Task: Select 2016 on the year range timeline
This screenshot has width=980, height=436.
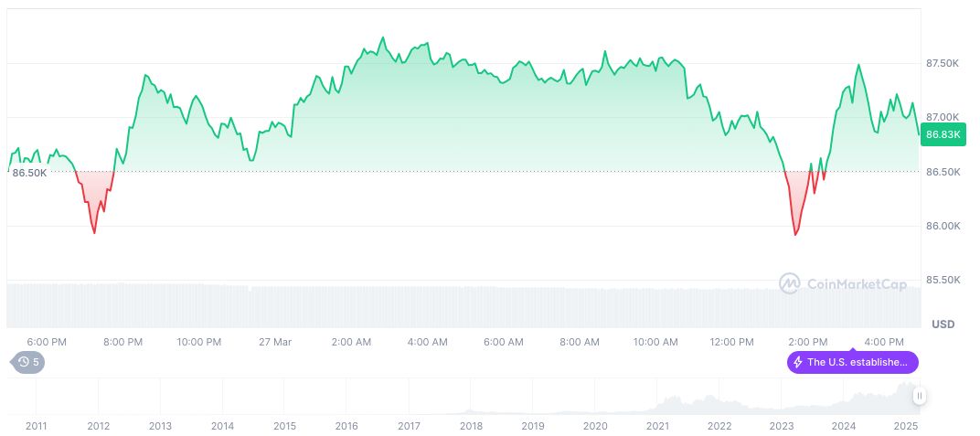Action: click(x=346, y=426)
